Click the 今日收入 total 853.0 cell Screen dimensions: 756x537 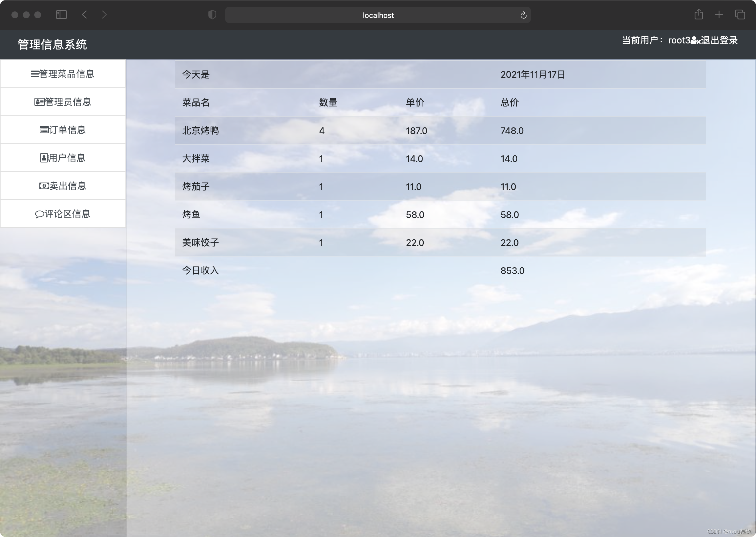pos(512,271)
